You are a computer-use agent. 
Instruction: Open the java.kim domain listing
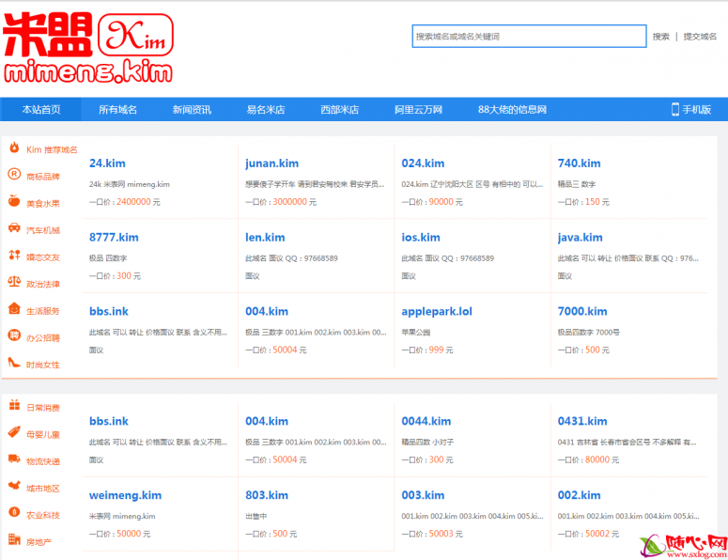pos(580,238)
